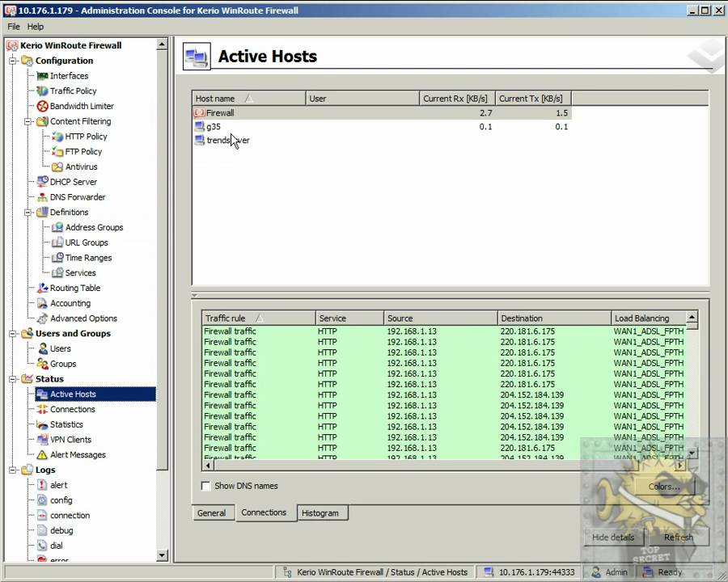Switch to the General tab
728x582 pixels.
click(212, 512)
